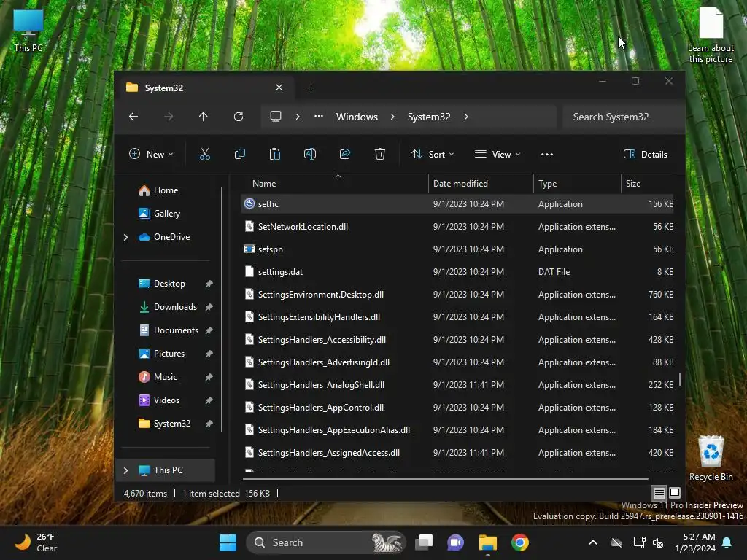Open the pinned System32 sidebar folder
Screen dimensions: 747x560
point(172,424)
